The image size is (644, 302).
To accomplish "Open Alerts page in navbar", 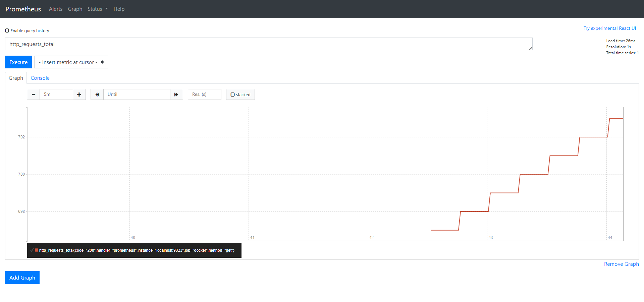I will coord(56,9).
